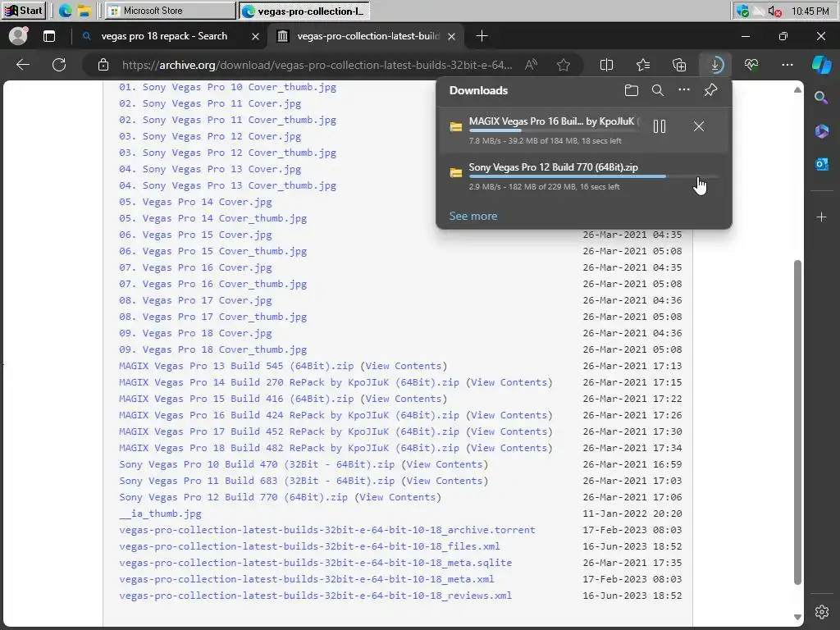Open the downloads folder icon
This screenshot has width=840, height=630.
(631, 90)
